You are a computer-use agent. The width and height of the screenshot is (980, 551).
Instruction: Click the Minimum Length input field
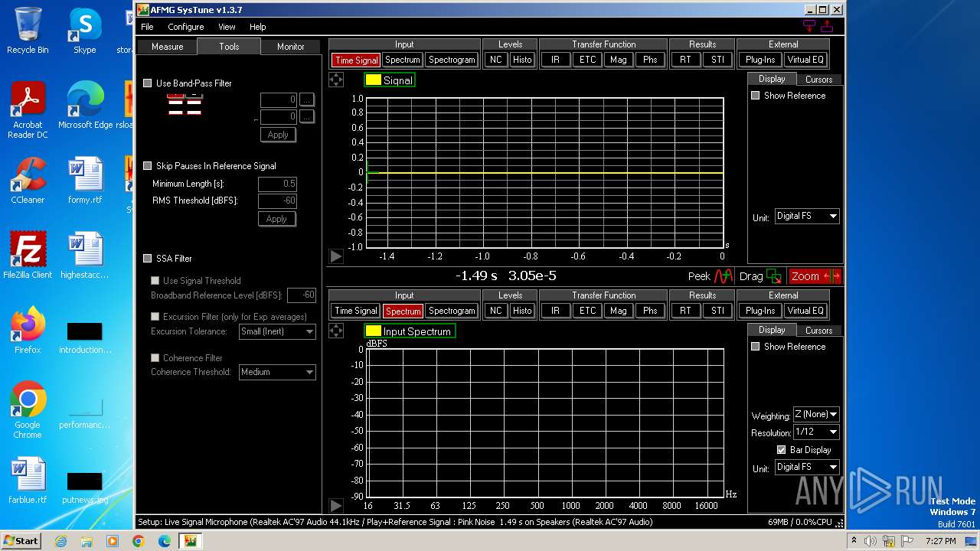[x=277, y=184]
